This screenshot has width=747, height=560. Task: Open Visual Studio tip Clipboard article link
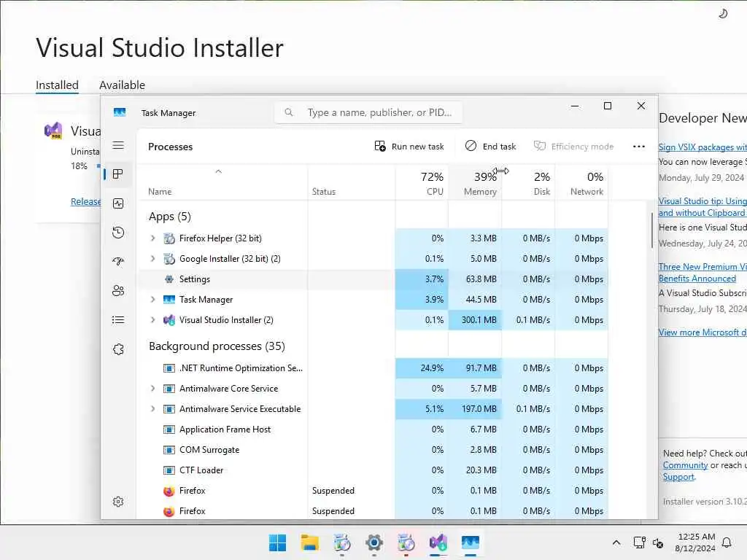pos(703,207)
